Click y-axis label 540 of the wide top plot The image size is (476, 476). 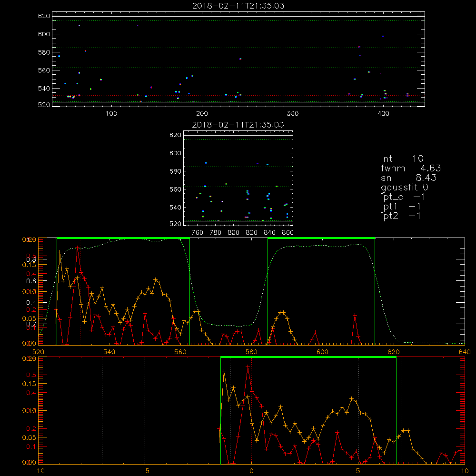pos(44,89)
